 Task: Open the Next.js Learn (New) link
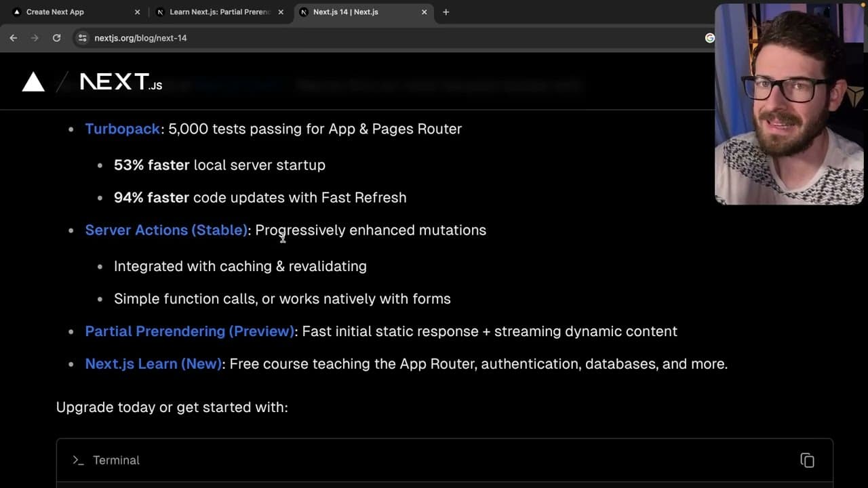(x=153, y=363)
